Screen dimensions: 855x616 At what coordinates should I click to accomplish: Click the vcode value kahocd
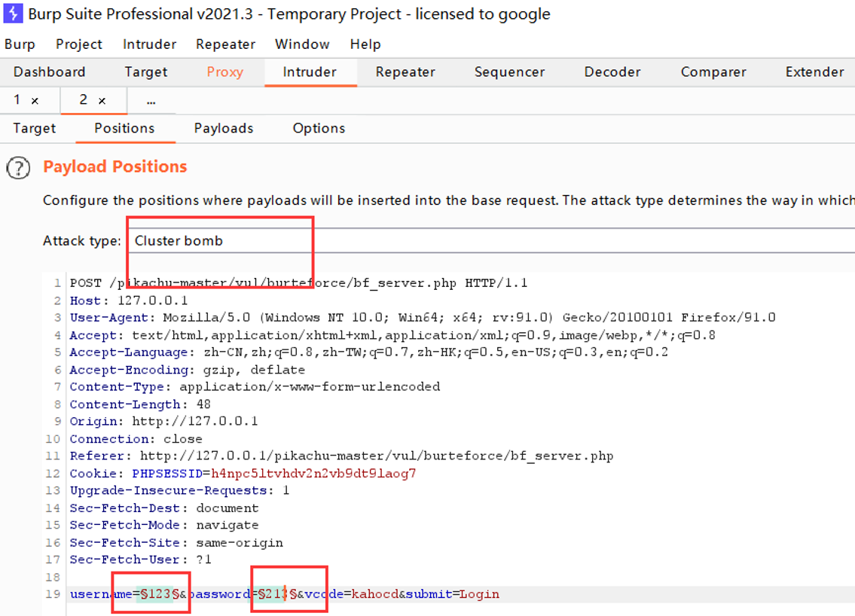point(374,593)
